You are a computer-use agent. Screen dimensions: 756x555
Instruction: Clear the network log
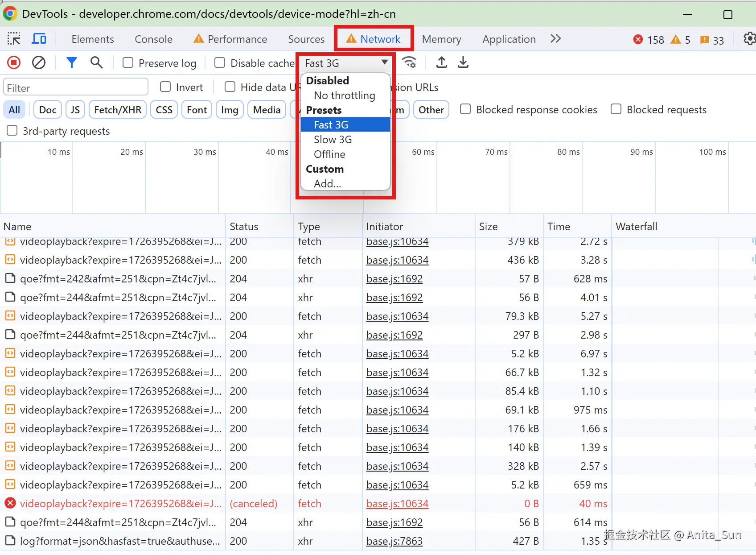pos(39,63)
